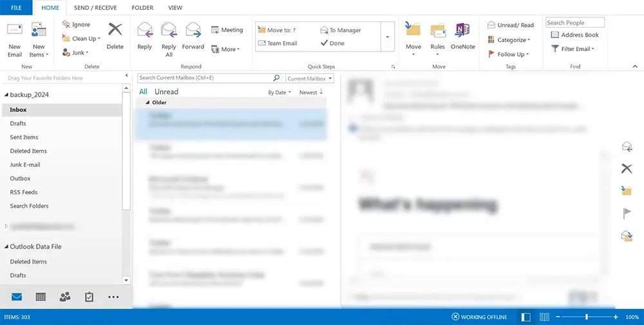The height and width of the screenshot is (325, 644).
Task: Open the RSS Feeds folder
Action: [x=24, y=192]
